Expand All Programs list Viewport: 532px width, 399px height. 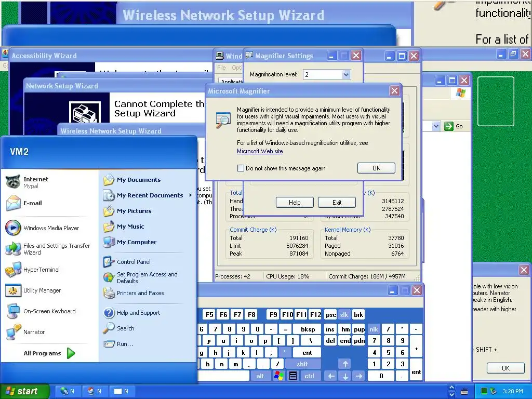[x=49, y=353]
